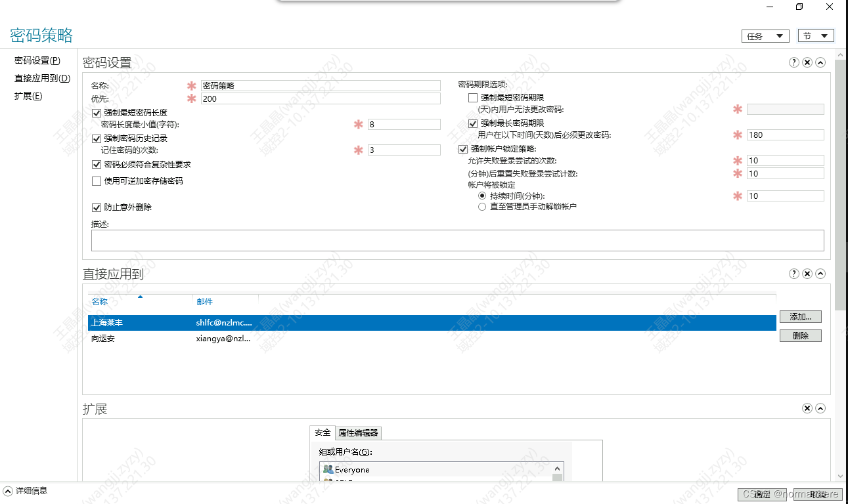Image resolution: width=848 pixels, height=504 pixels.
Task: Close the 密码设置 section
Action: 807,62
